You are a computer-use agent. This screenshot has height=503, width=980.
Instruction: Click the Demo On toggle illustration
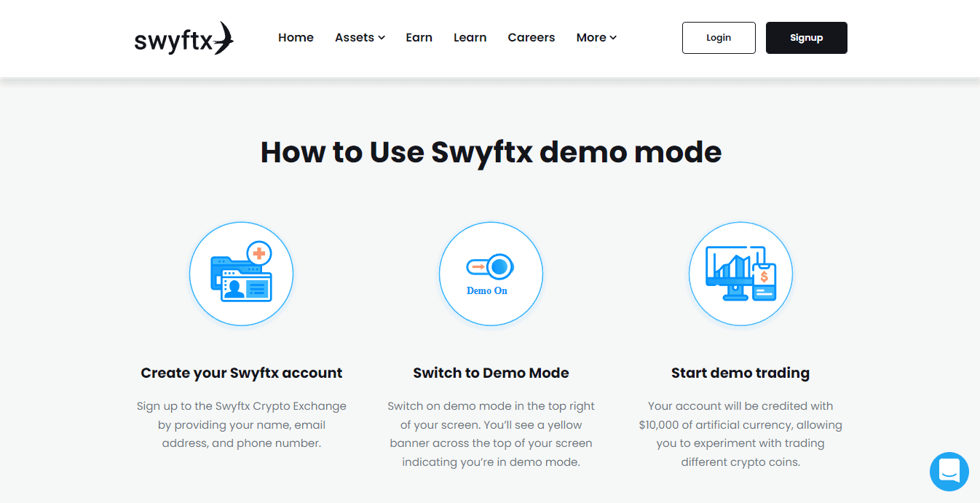[x=491, y=274]
